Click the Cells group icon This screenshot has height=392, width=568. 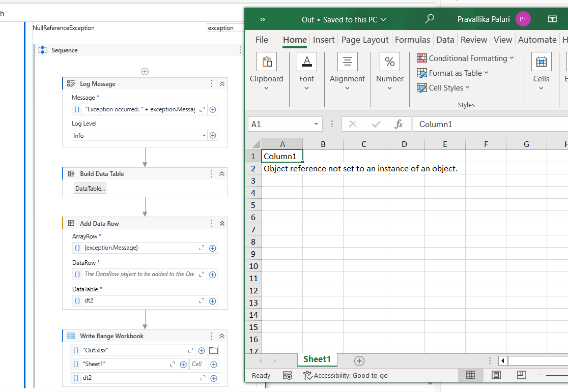541,62
